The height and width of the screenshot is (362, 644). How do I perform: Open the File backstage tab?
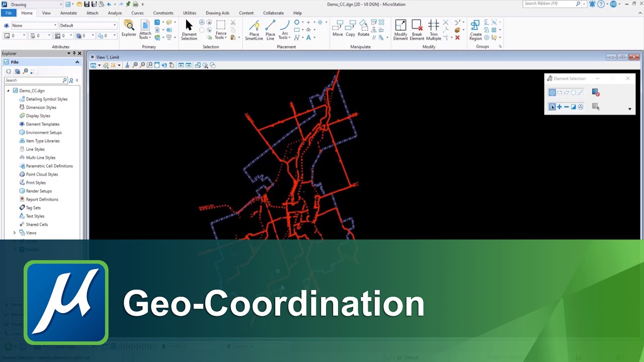(x=9, y=13)
